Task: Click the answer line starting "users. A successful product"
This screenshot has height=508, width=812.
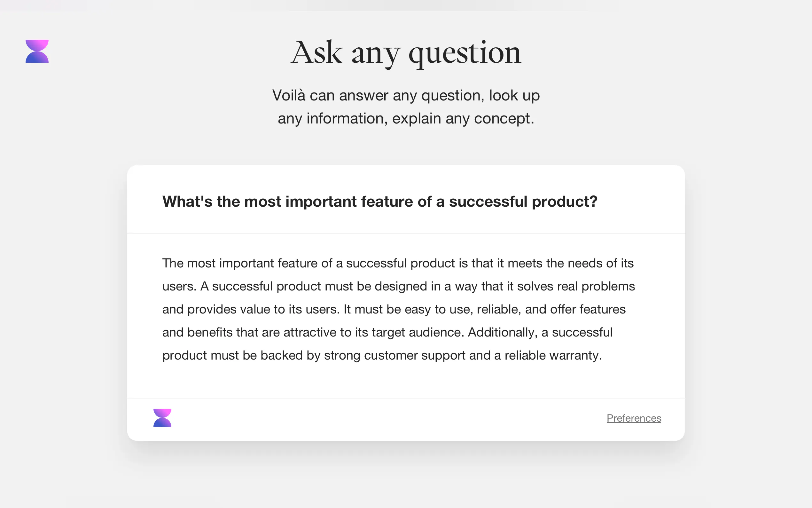Action: pyautogui.click(x=398, y=286)
